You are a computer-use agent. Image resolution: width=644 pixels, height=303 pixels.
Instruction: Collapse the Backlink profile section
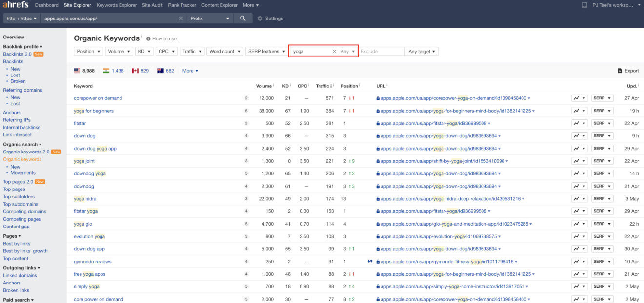click(22, 47)
